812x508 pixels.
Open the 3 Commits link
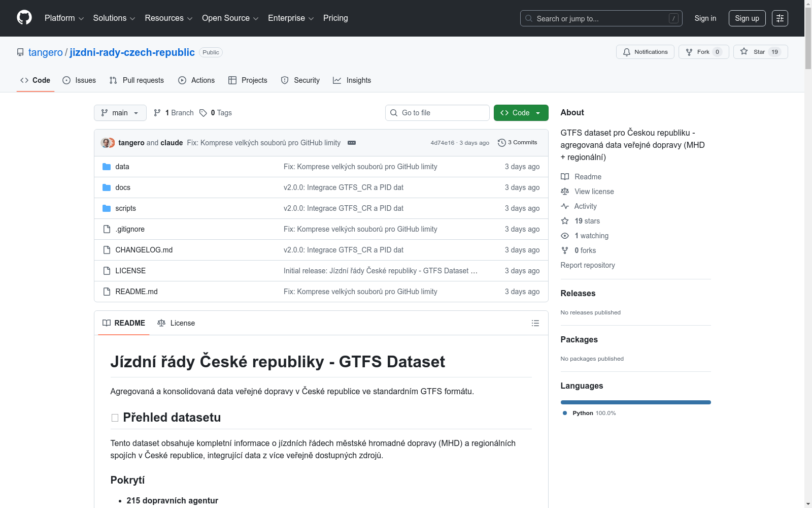click(518, 143)
